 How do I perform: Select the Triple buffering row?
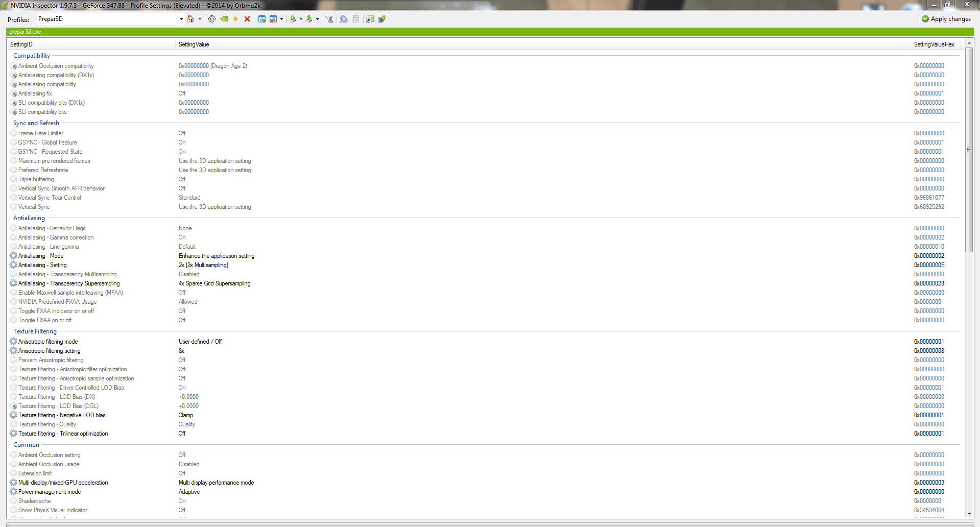click(x=483, y=179)
